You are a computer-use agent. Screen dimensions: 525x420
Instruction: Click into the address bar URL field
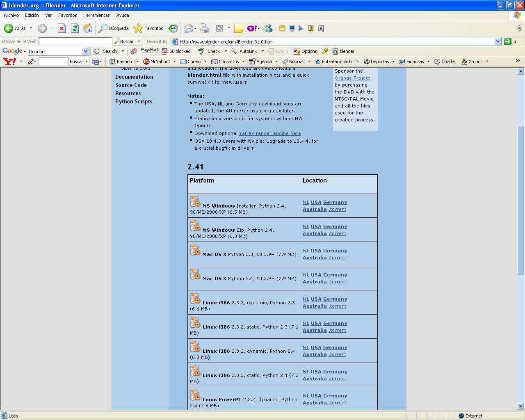pyautogui.click(x=336, y=41)
